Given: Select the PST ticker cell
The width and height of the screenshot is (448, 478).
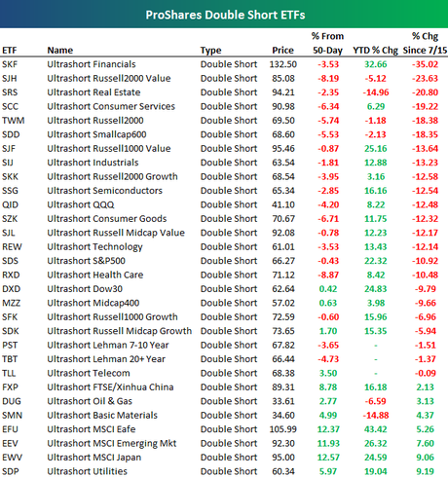Looking at the screenshot, I should pos(10,345).
